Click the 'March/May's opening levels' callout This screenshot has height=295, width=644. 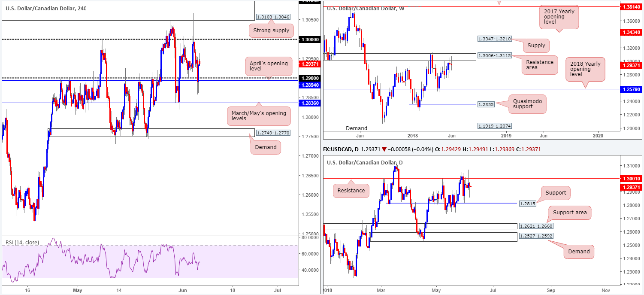tap(259, 116)
